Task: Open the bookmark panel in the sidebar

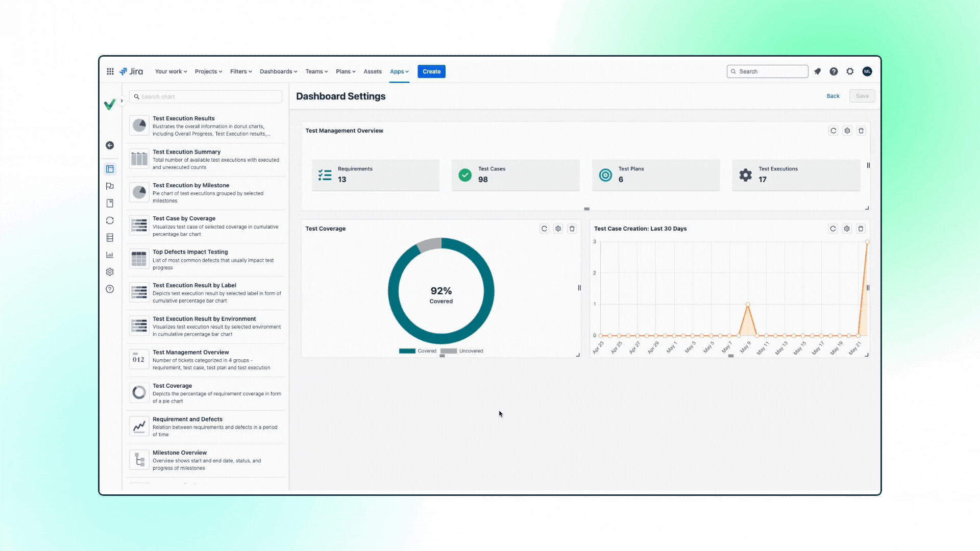Action: tap(110, 203)
